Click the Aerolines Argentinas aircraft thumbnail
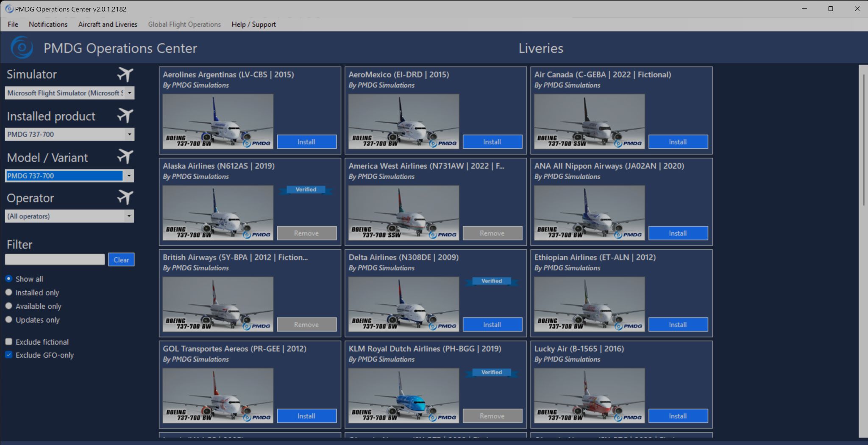The height and width of the screenshot is (445, 868). click(x=218, y=121)
